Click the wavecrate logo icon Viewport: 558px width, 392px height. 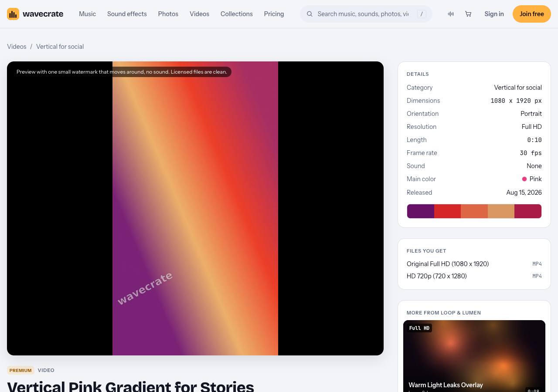(x=13, y=14)
